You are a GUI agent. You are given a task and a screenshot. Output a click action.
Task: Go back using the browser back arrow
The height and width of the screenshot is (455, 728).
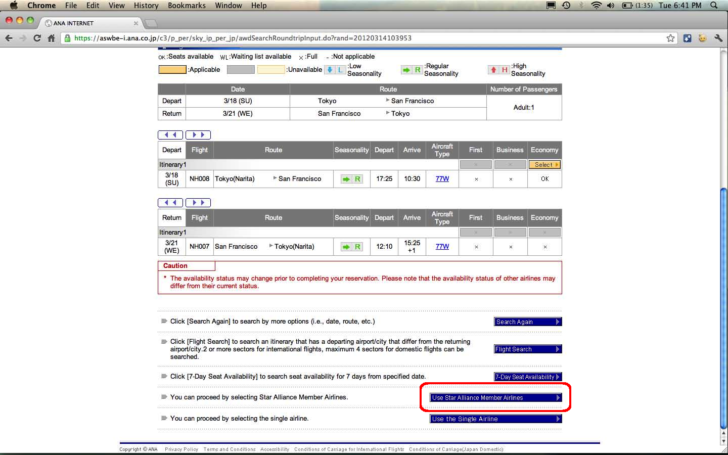9,38
